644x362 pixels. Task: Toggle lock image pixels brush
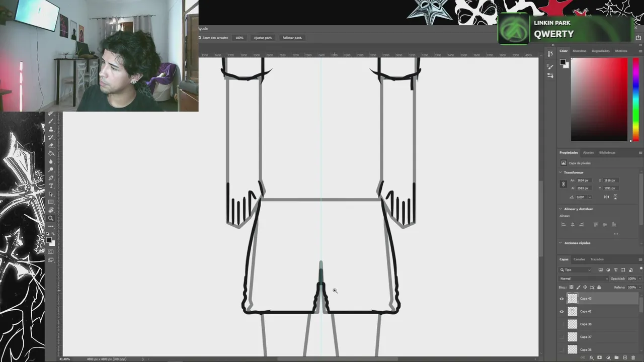(x=578, y=288)
